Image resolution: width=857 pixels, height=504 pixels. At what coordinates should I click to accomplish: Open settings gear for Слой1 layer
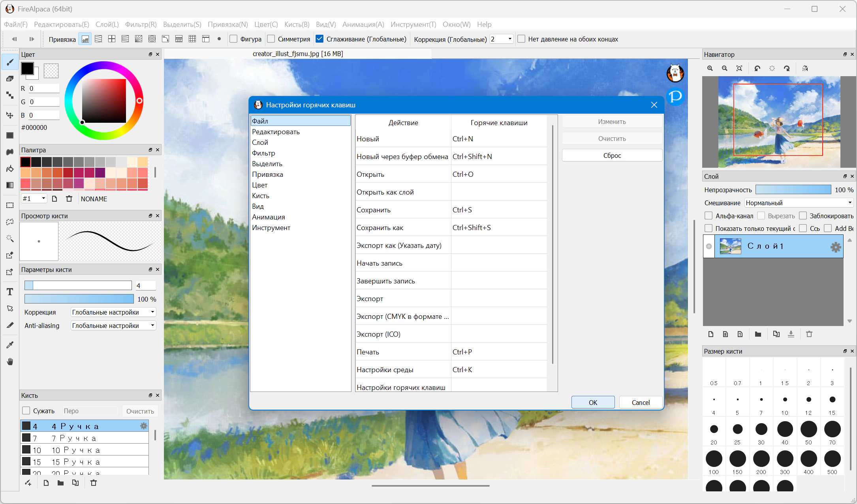pyautogui.click(x=836, y=247)
